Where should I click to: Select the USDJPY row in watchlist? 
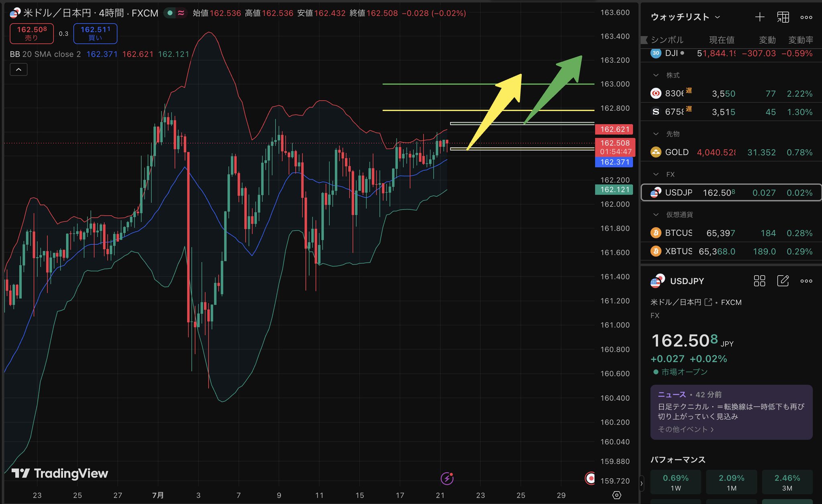click(731, 193)
